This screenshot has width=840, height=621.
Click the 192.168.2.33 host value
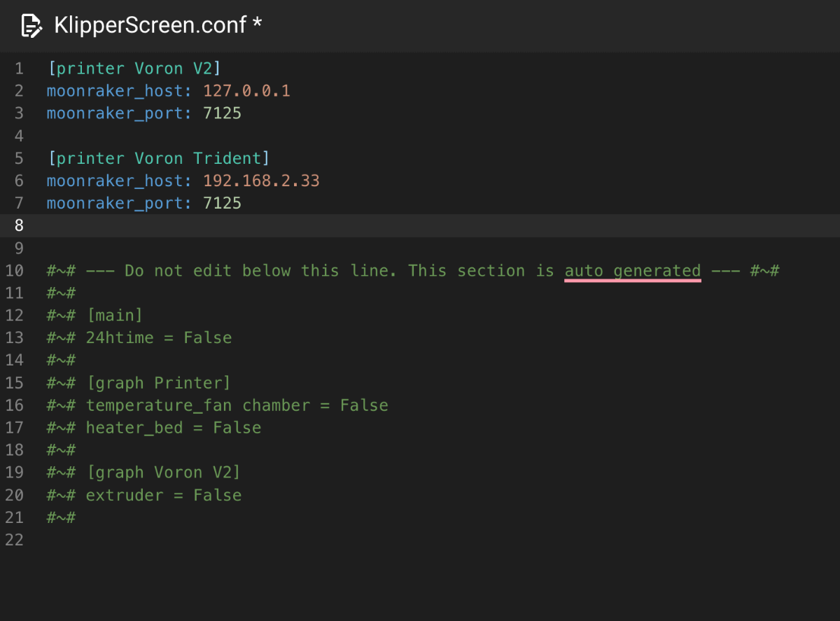[261, 181]
